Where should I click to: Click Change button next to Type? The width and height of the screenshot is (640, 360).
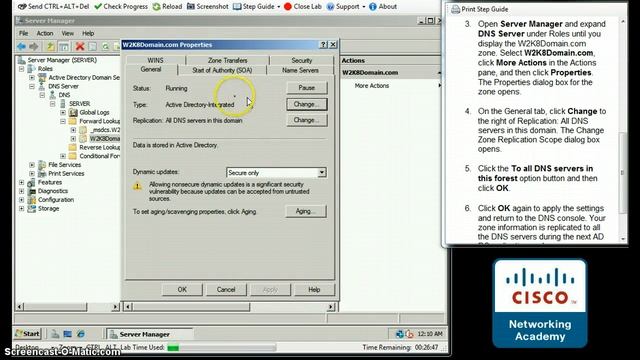pyautogui.click(x=307, y=104)
